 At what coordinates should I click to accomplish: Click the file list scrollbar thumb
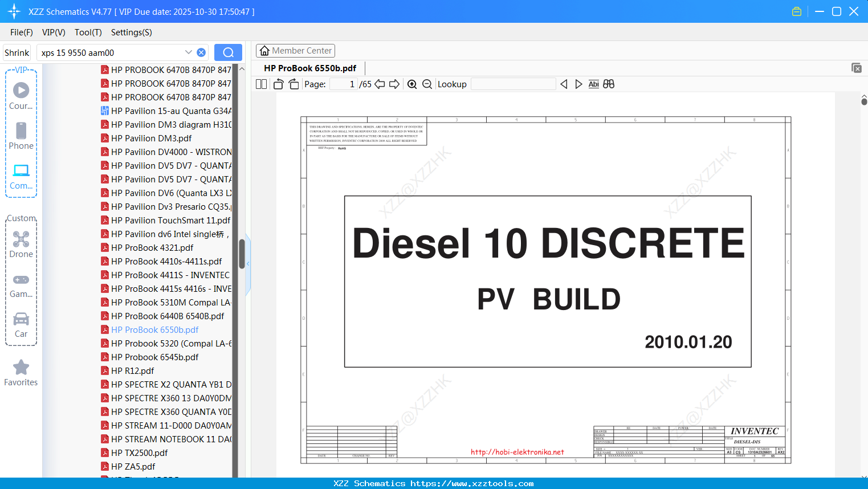[242, 254]
